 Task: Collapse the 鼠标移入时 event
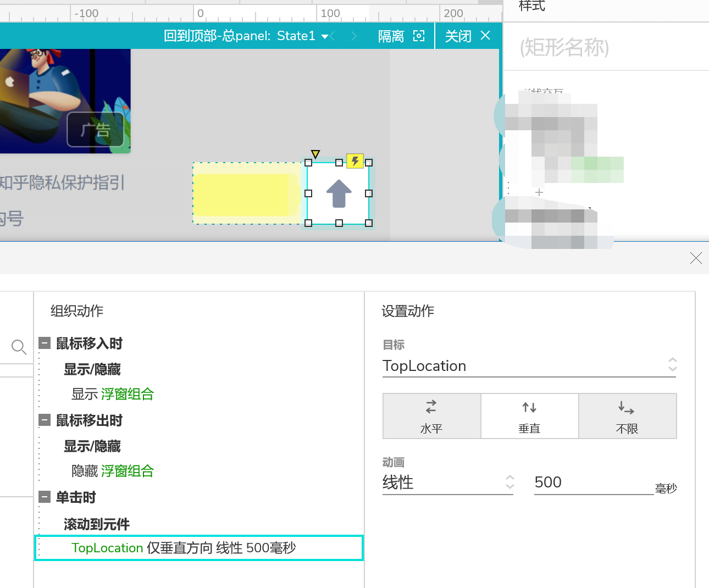[45, 343]
